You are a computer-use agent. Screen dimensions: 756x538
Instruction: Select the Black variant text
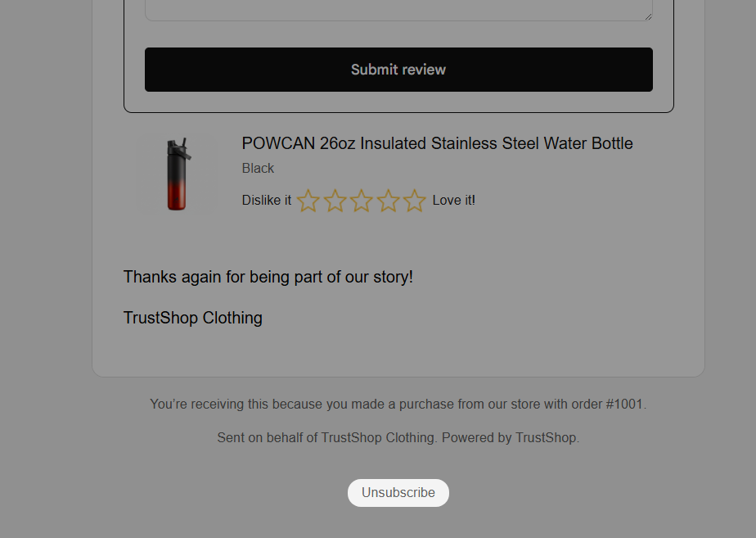click(258, 168)
